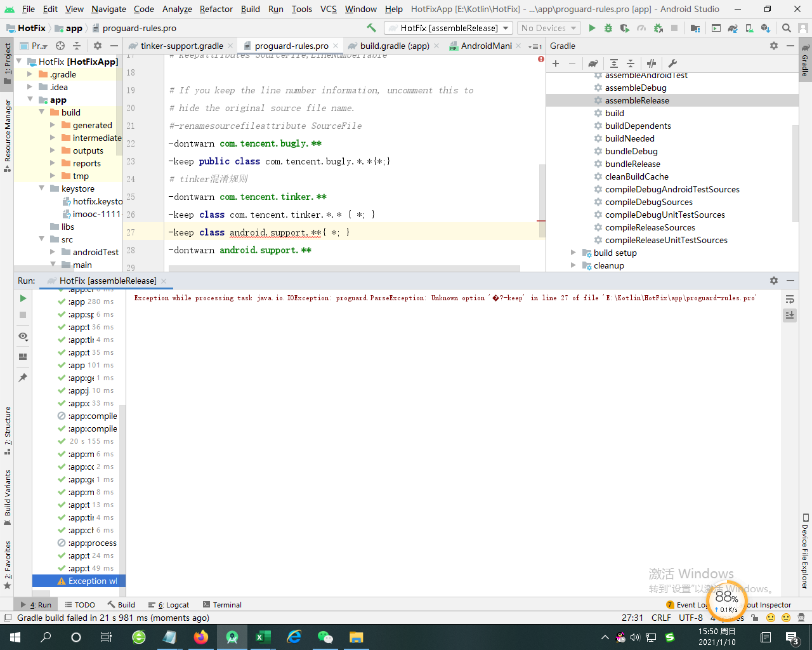Select the assembleDebug Gradle task
Viewport: 812px width, 650px height.
coord(636,88)
